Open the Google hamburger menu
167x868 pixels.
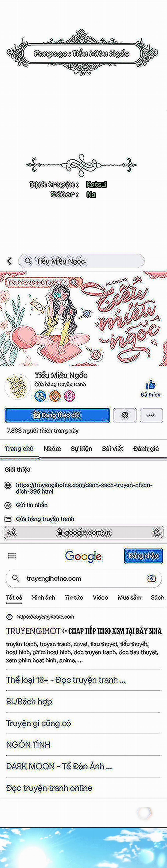click(12, 556)
